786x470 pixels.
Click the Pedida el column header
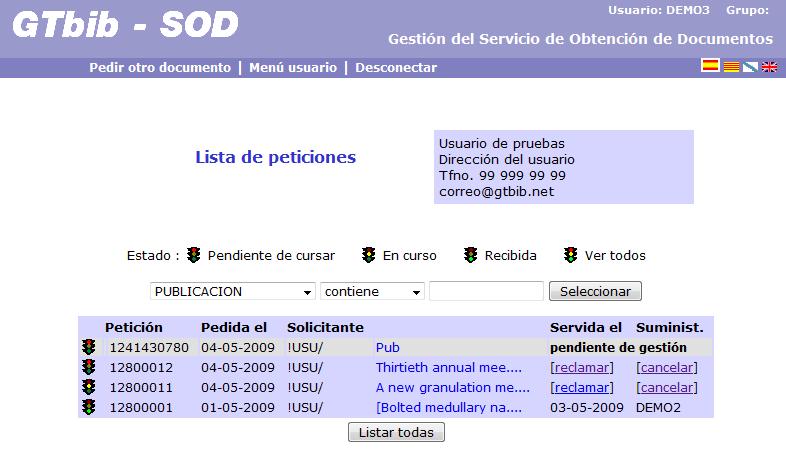(234, 327)
